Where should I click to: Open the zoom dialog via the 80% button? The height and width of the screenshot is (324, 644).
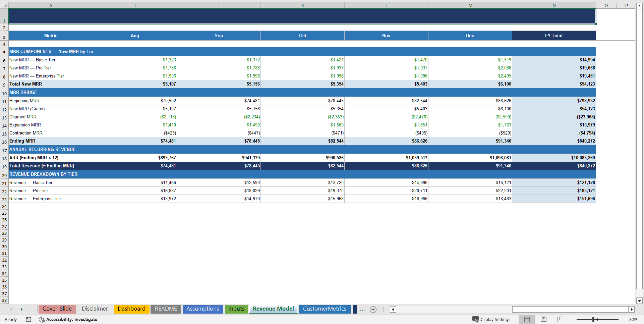coord(634,319)
